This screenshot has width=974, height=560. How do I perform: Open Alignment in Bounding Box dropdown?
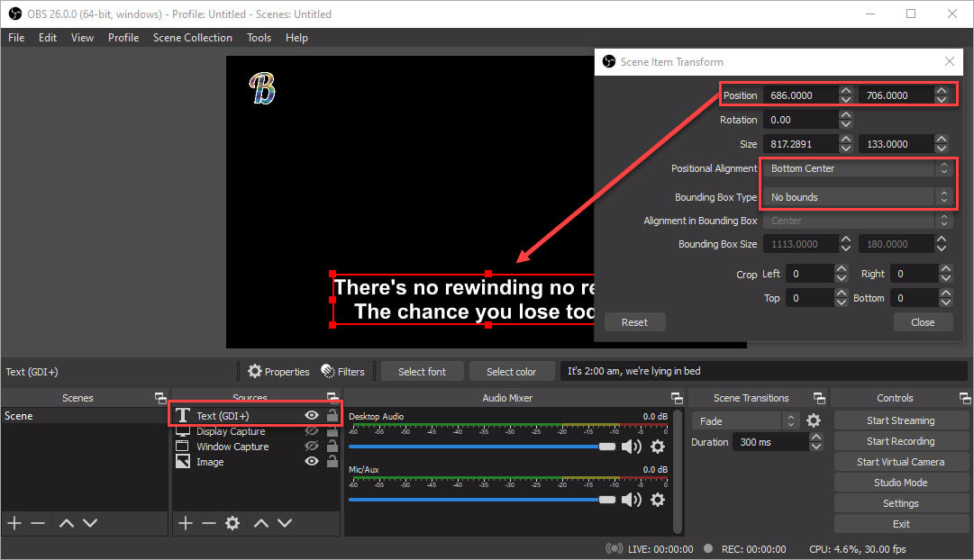858,221
